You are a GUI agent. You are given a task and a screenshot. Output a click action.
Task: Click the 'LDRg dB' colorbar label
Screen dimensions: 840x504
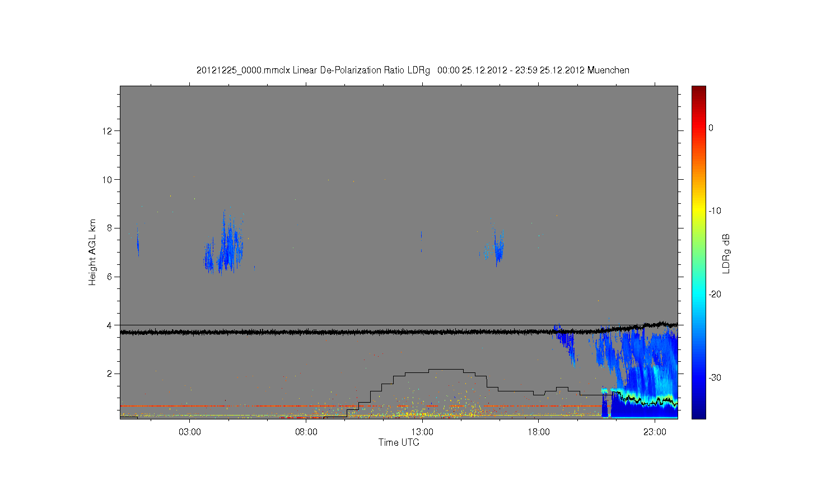(726, 253)
